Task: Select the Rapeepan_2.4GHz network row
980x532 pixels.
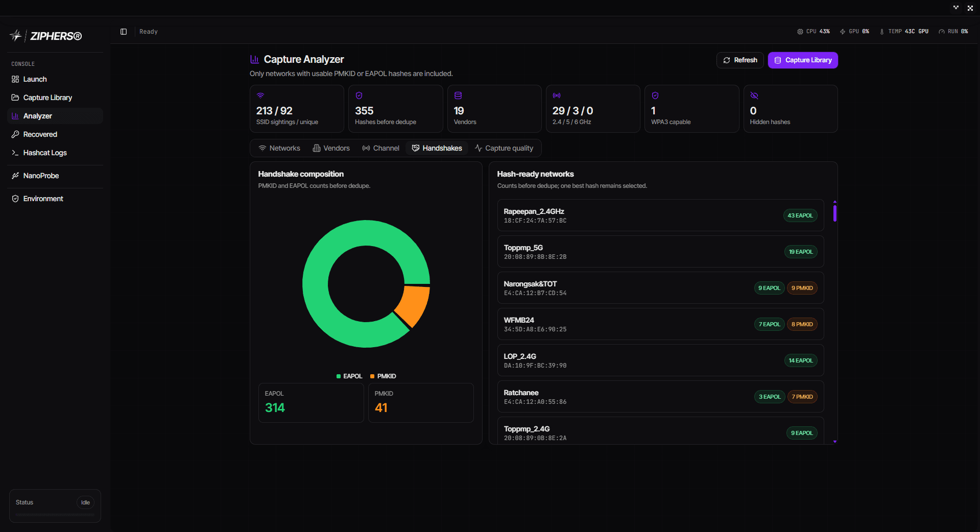Action: tap(660, 215)
